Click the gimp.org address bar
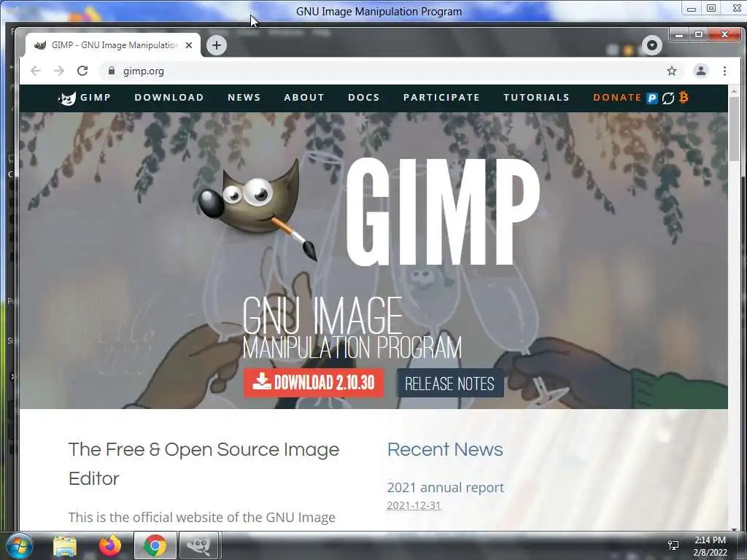The width and height of the screenshot is (747, 560). point(391,71)
